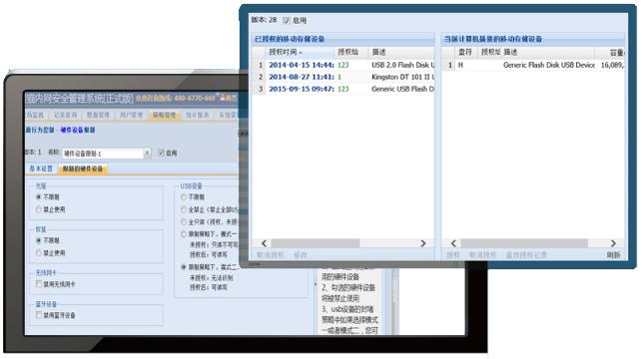Open the 限制的硬件设备 tab
644x359 pixels.
point(83,169)
